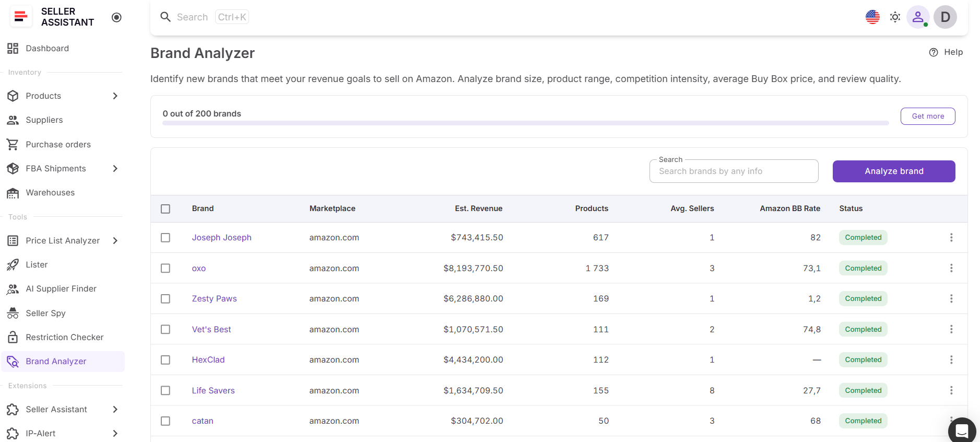Click the Products box icon
980x442 pixels.
click(13, 96)
